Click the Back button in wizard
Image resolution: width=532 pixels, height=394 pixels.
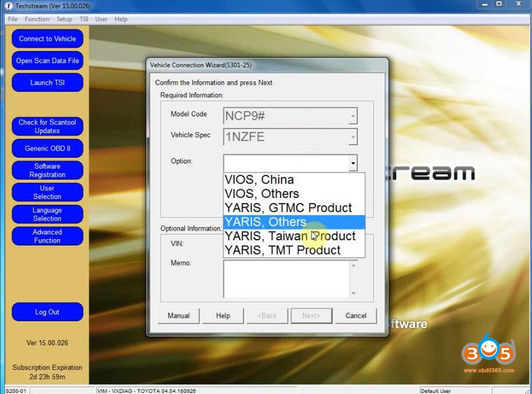point(267,315)
